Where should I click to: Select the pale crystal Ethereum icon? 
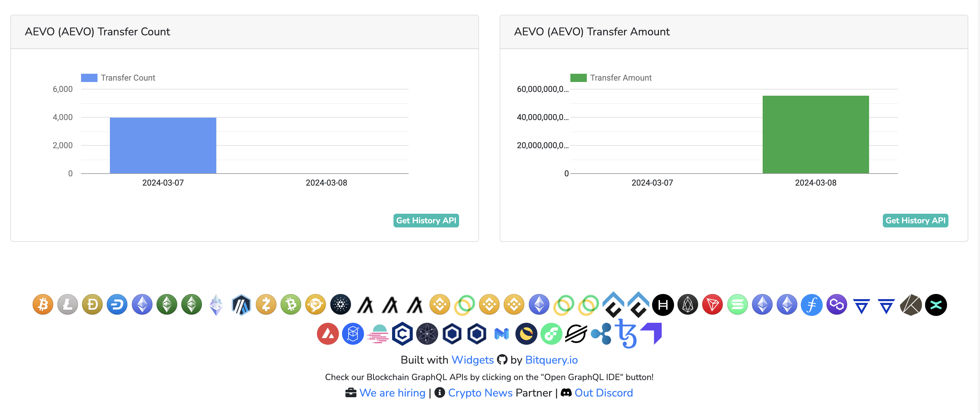coord(216,305)
